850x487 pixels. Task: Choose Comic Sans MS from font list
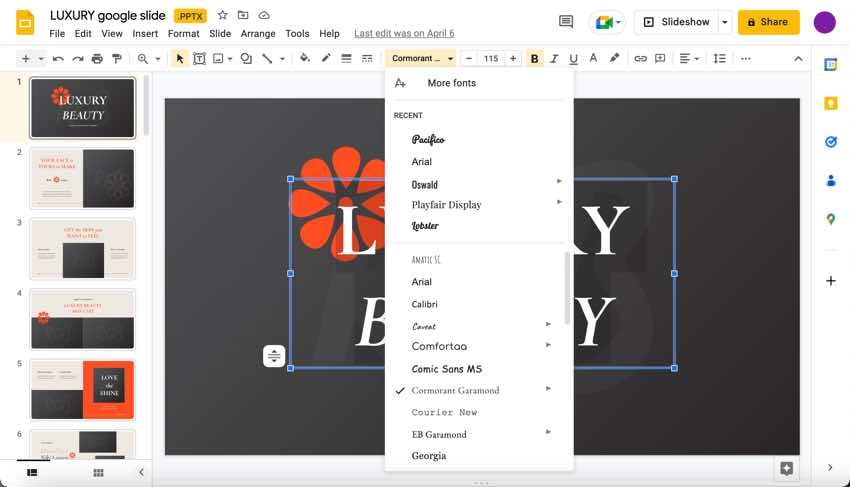(446, 369)
